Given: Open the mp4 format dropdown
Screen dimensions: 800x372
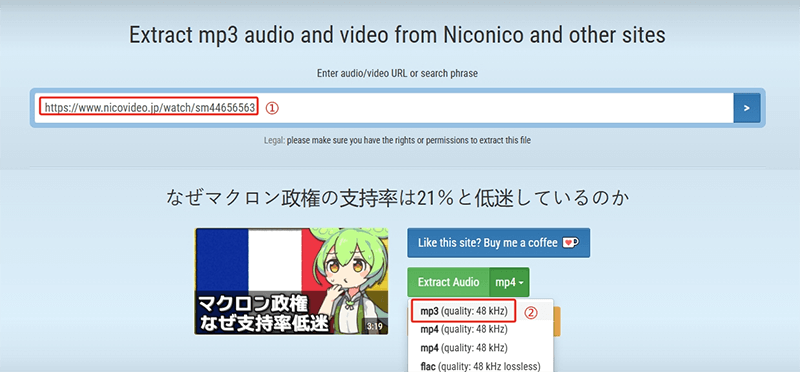Looking at the screenshot, I should click(x=509, y=282).
